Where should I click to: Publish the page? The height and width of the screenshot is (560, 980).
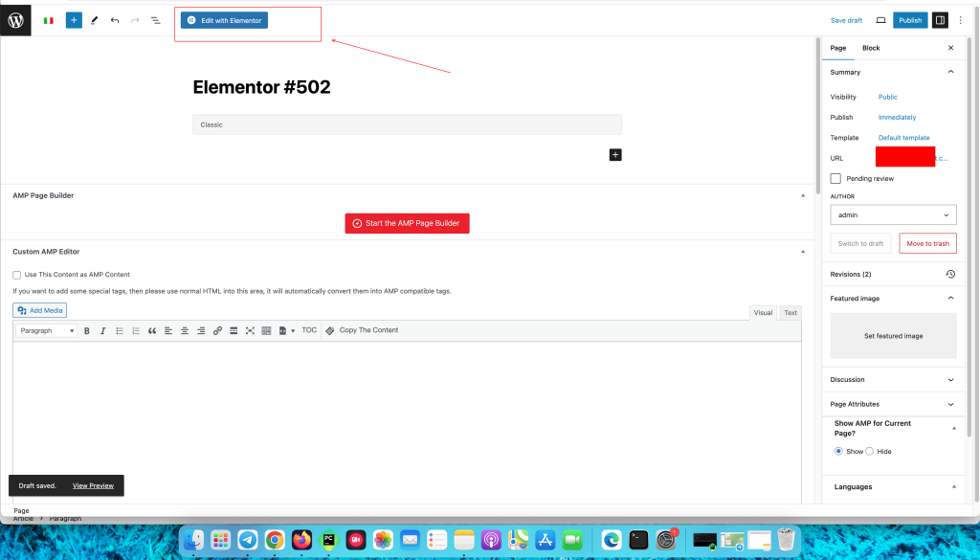pos(910,21)
